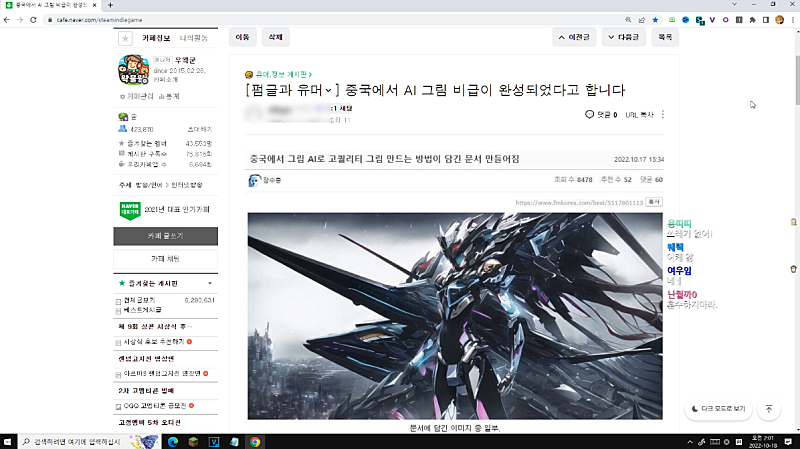Show hidden tray icons chevron
The image size is (800, 449).
690,442
